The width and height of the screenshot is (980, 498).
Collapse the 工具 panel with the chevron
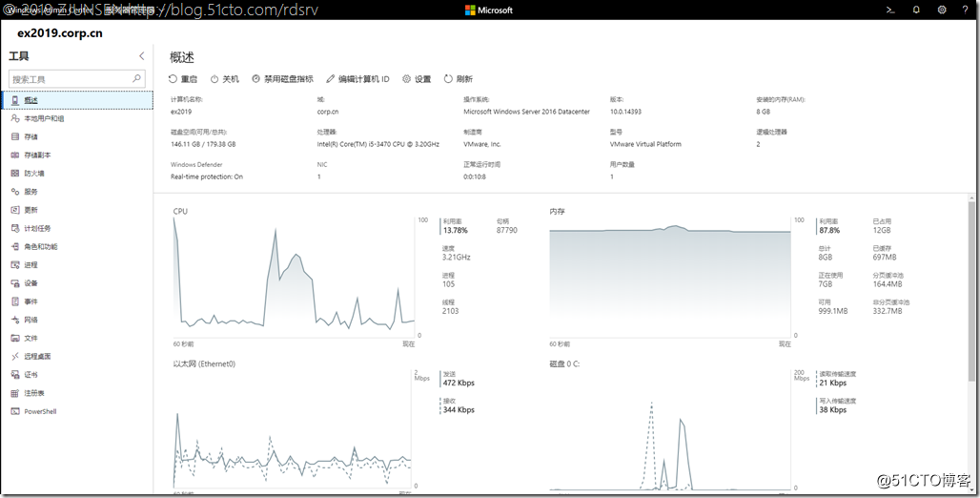click(141, 56)
